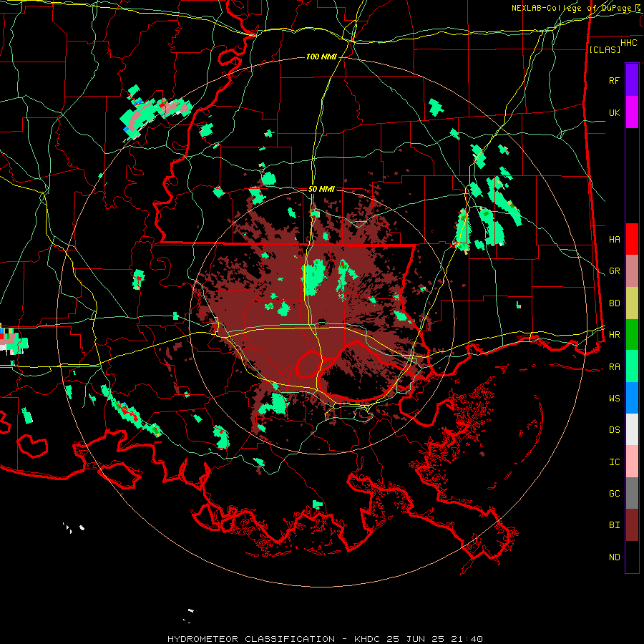Click the GC gray legend swatch
The width and height of the screenshot is (644, 644).
632,493
